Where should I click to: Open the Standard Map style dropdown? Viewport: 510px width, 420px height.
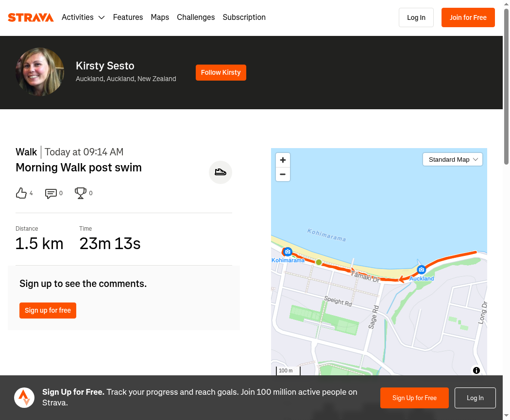452,160
